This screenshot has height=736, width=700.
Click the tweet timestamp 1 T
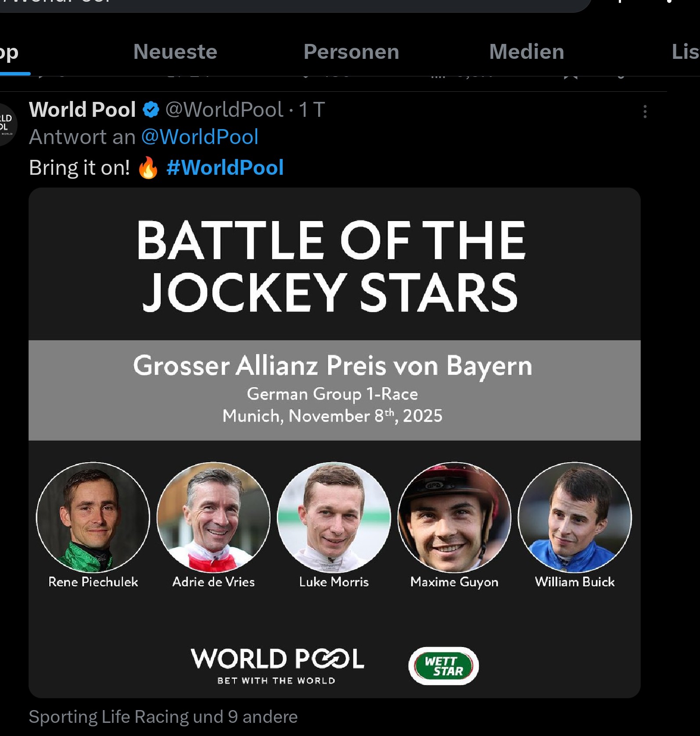click(x=312, y=110)
